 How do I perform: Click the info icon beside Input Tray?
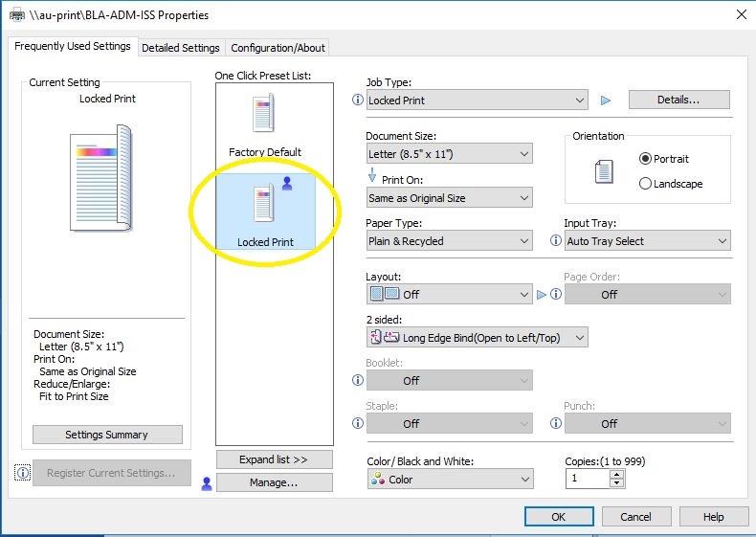[x=556, y=241]
